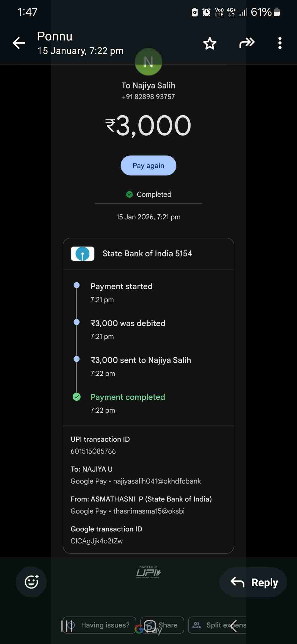Viewport: 297px width, 644px height.
Task: Tap the green N avatar for Najiya Salih
Action: click(148, 62)
